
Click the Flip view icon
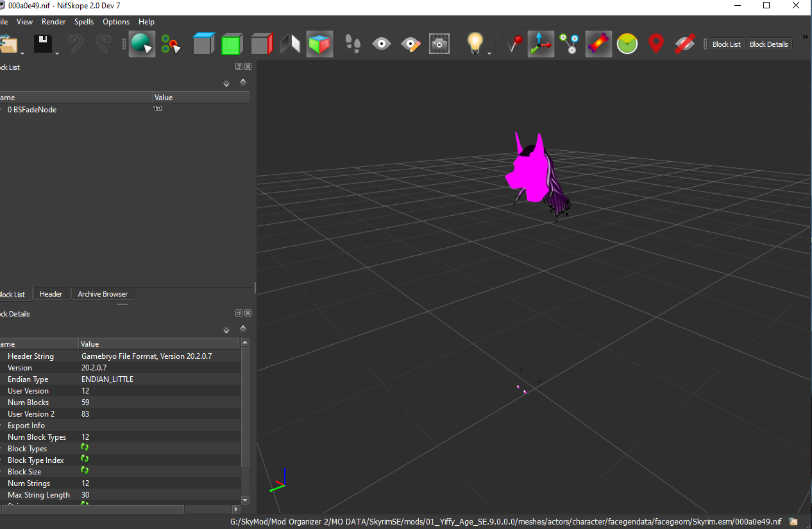[290, 44]
